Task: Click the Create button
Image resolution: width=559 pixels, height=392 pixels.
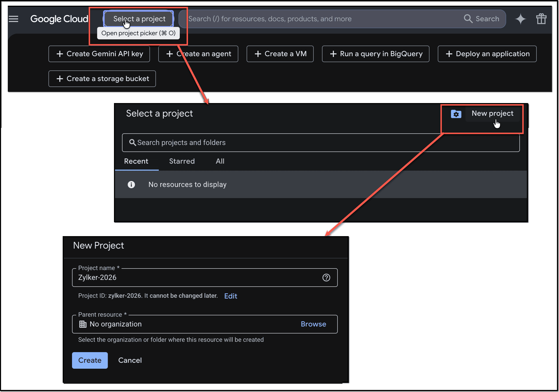Action: 90,360
